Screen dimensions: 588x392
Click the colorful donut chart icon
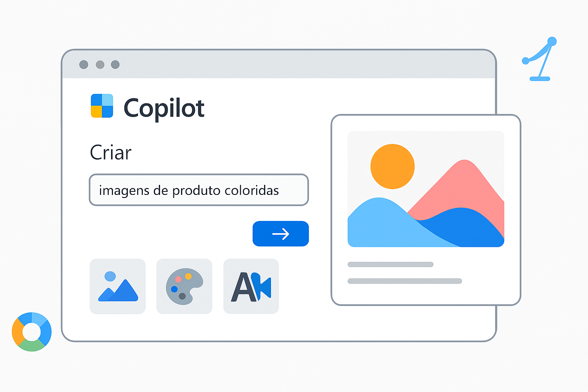[32, 332]
